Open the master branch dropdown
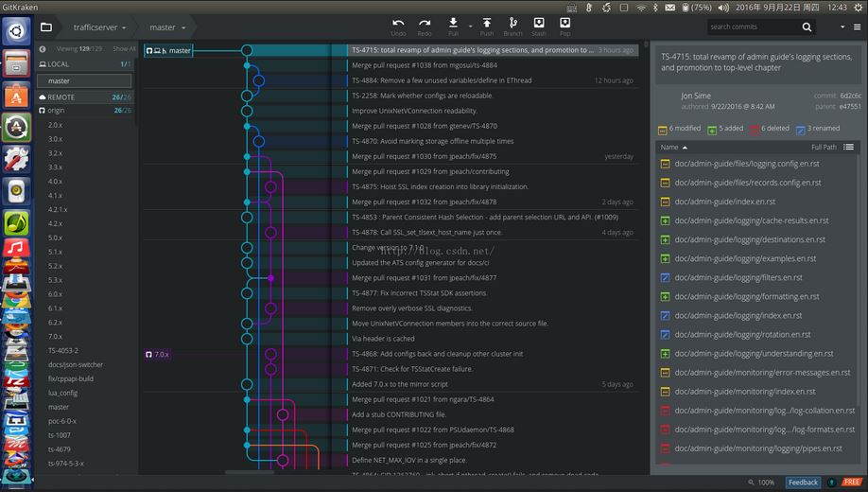This screenshot has width=868, height=492. coord(167,27)
